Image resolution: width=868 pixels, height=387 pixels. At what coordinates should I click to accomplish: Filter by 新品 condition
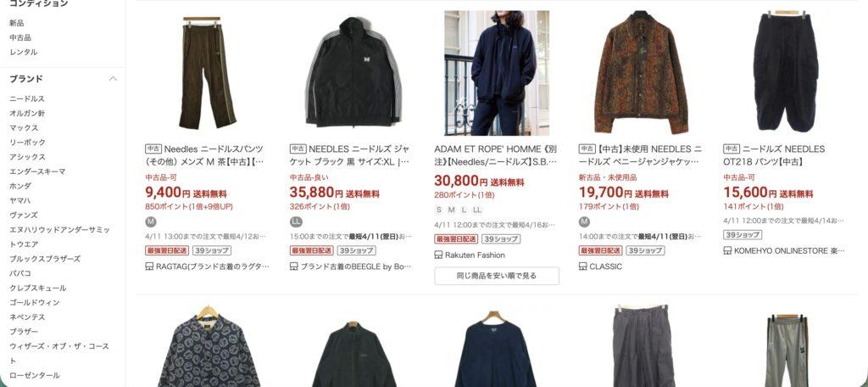17,23
